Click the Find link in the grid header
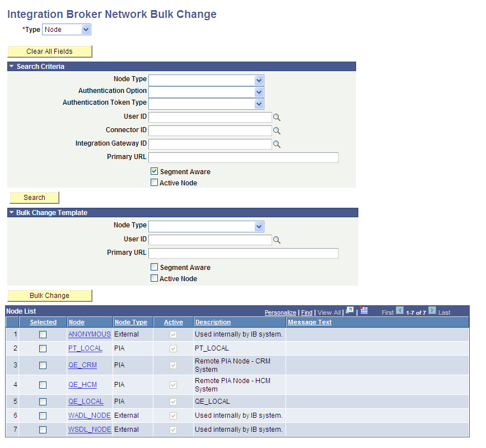Viewport: 486px width, 448px height. [306, 312]
